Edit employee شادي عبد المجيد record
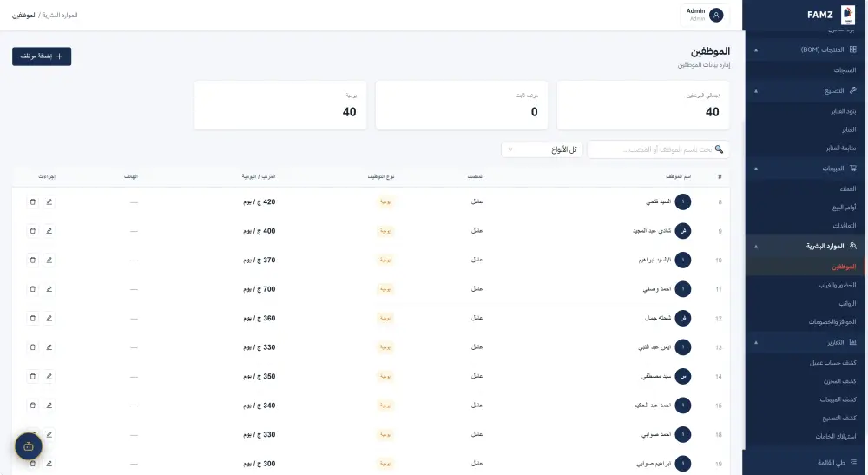The width and height of the screenshot is (868, 475). pos(49,231)
